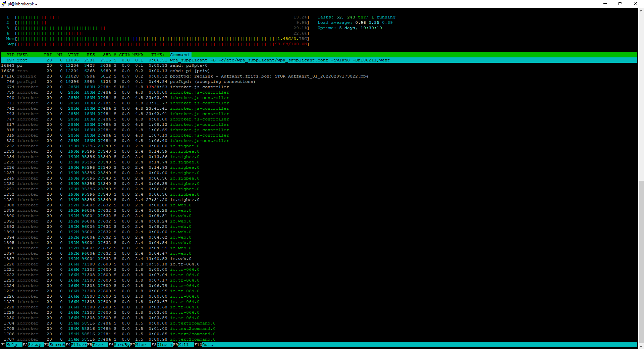Viewport: 644px width, 349px height.
Task: Click the 30:39.18 TIME+ value
Action: [x=157, y=264]
